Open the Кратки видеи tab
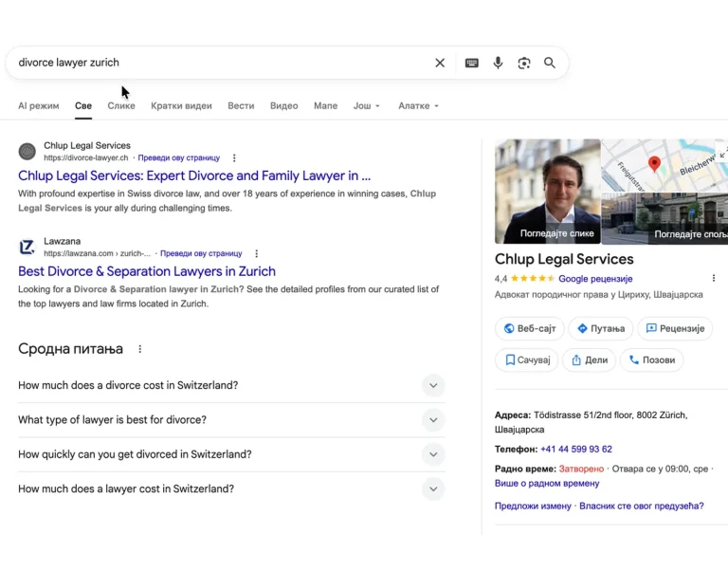The image size is (728, 571). [x=181, y=106]
